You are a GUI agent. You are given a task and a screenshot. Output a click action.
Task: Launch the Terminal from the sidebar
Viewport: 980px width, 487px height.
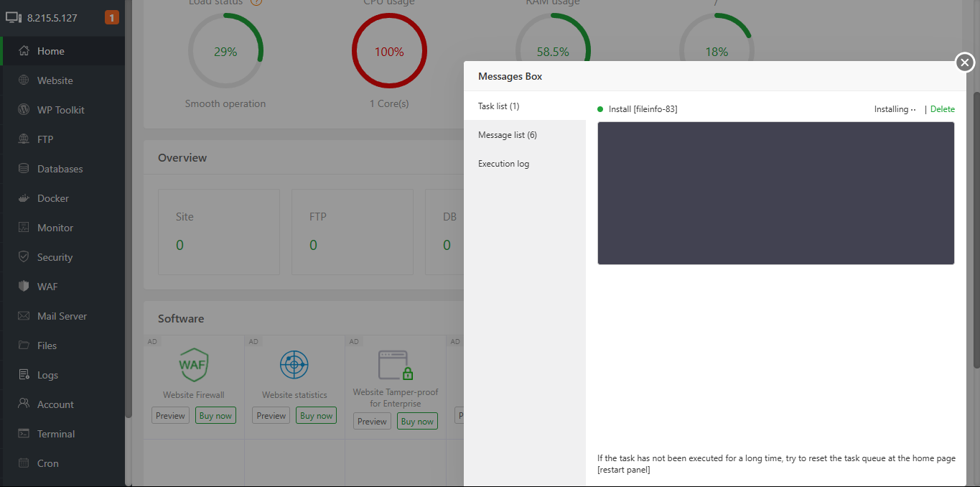(57, 433)
